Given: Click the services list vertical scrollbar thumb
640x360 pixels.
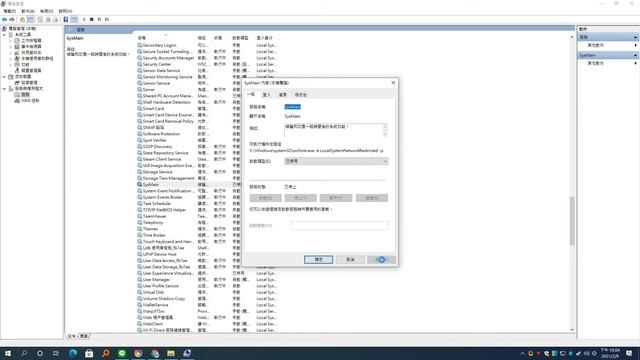Looking at the screenshot, I should (572, 220).
